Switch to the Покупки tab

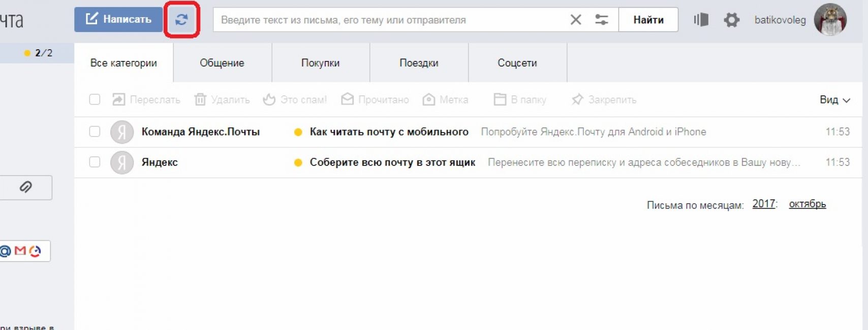[320, 63]
